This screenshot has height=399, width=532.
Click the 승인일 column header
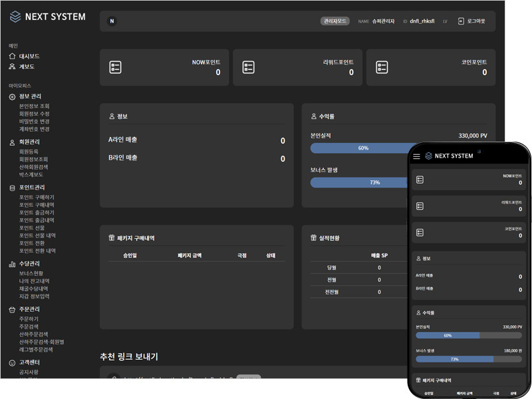point(130,255)
